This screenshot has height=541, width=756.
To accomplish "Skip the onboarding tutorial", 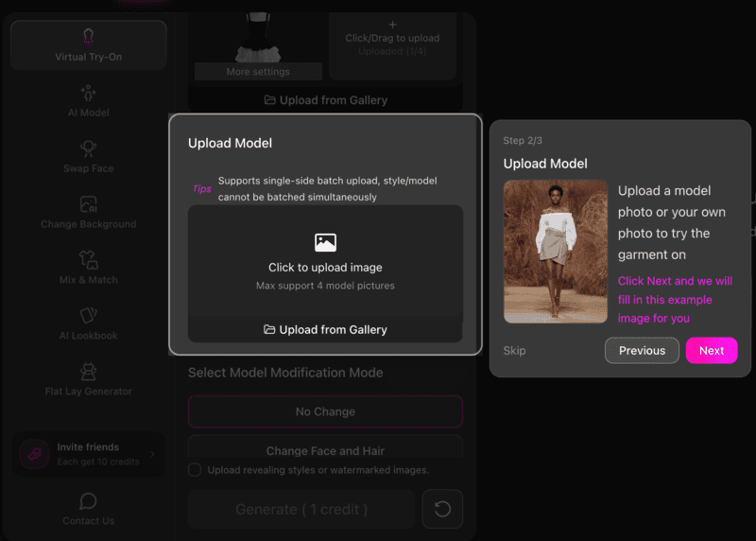I will point(514,351).
